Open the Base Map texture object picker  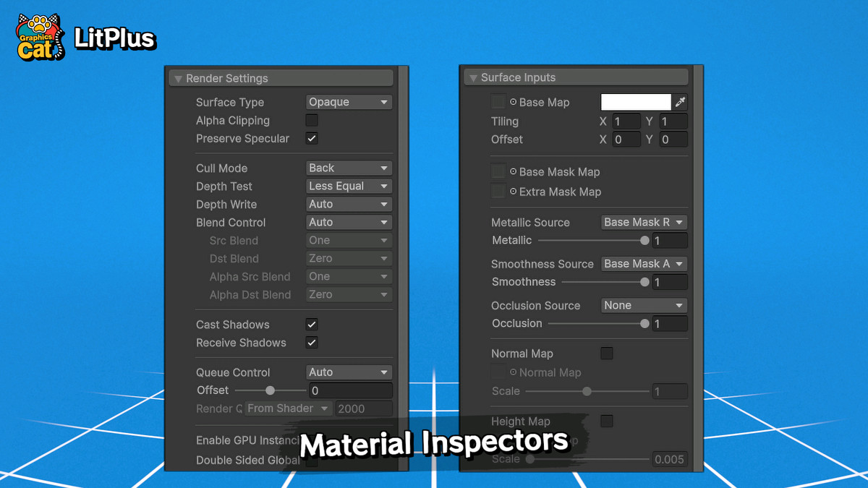(x=497, y=102)
